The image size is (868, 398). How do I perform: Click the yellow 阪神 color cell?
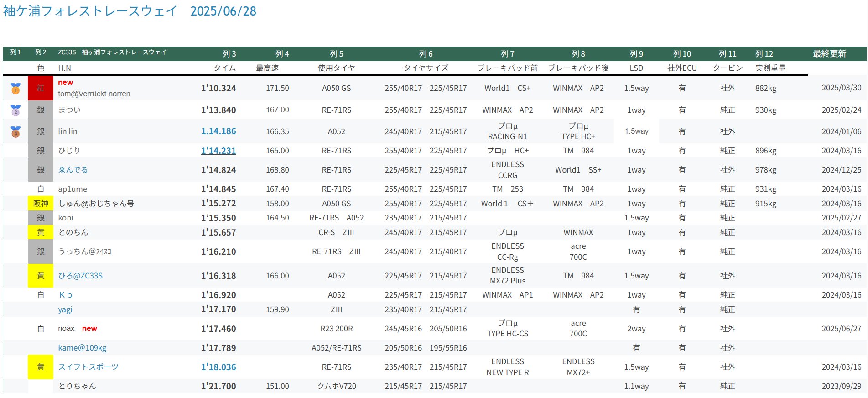point(41,204)
